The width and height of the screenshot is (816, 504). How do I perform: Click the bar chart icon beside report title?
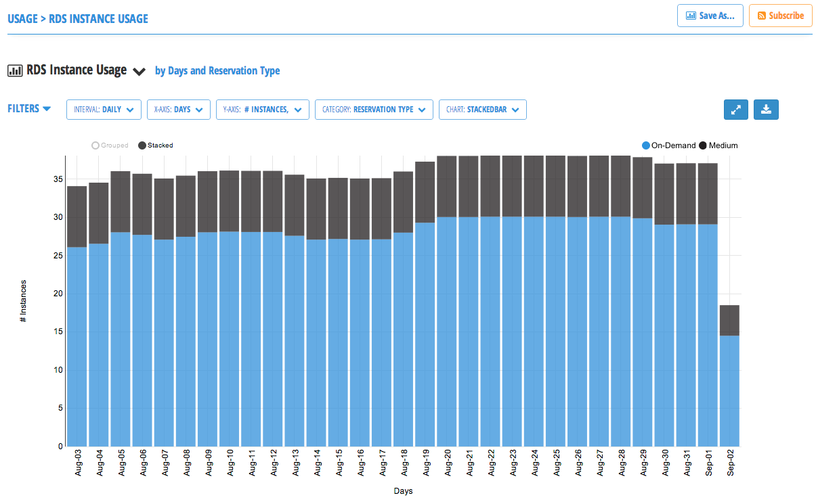[x=15, y=70]
